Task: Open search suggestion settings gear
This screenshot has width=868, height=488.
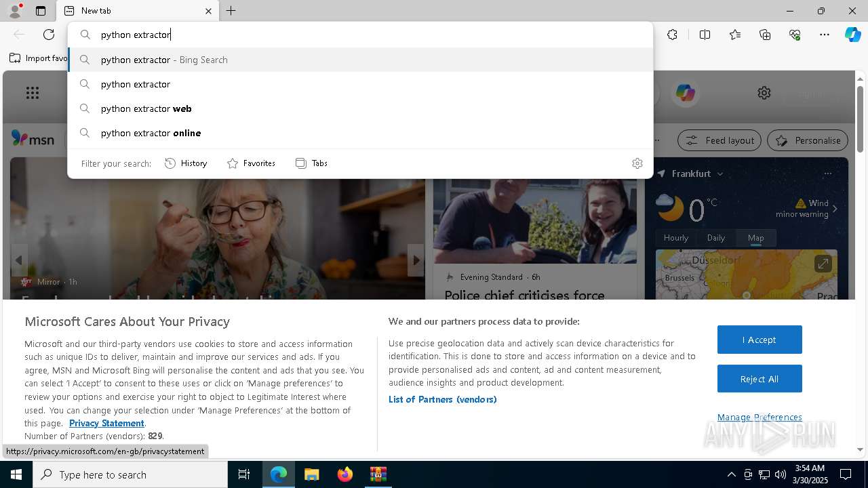Action: click(637, 163)
